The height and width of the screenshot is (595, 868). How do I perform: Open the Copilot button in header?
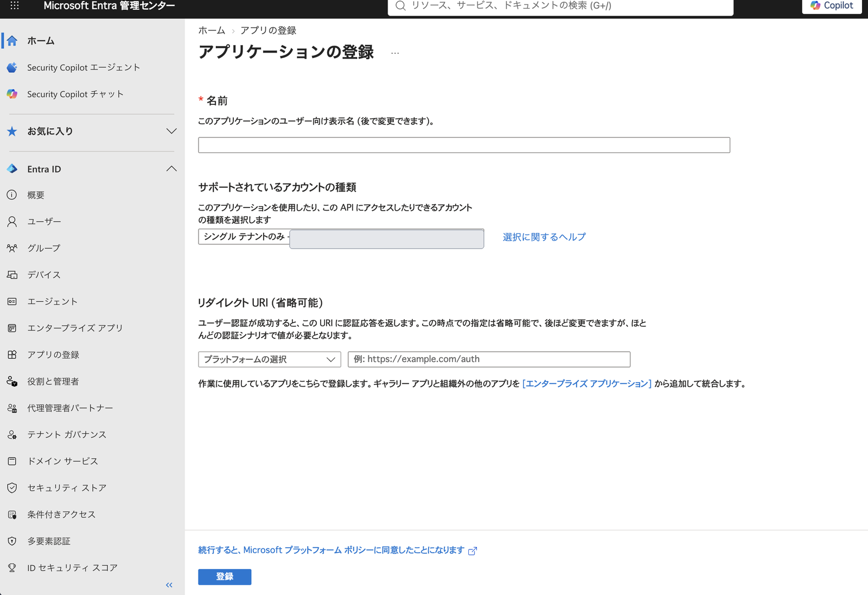coord(832,5)
